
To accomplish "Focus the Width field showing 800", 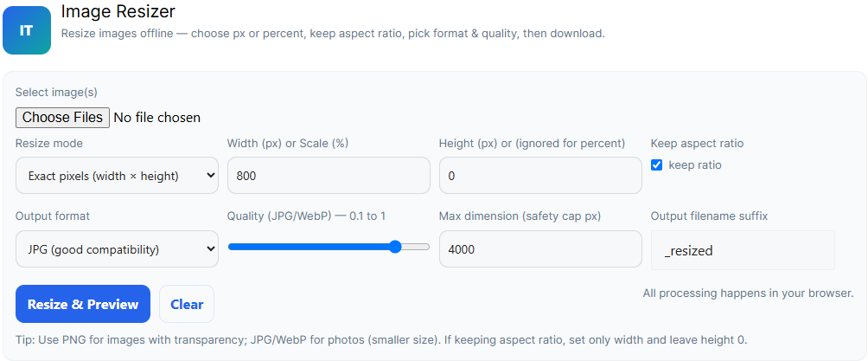I will pos(329,176).
